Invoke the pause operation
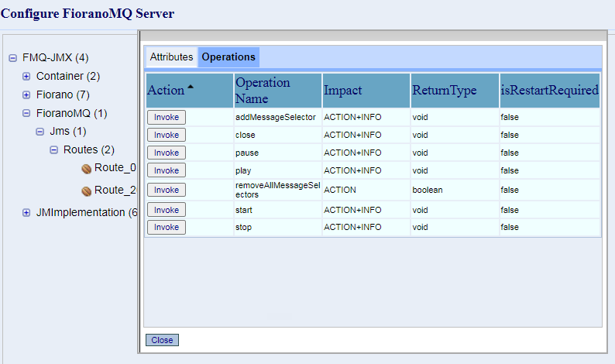615x364 pixels. [x=167, y=153]
